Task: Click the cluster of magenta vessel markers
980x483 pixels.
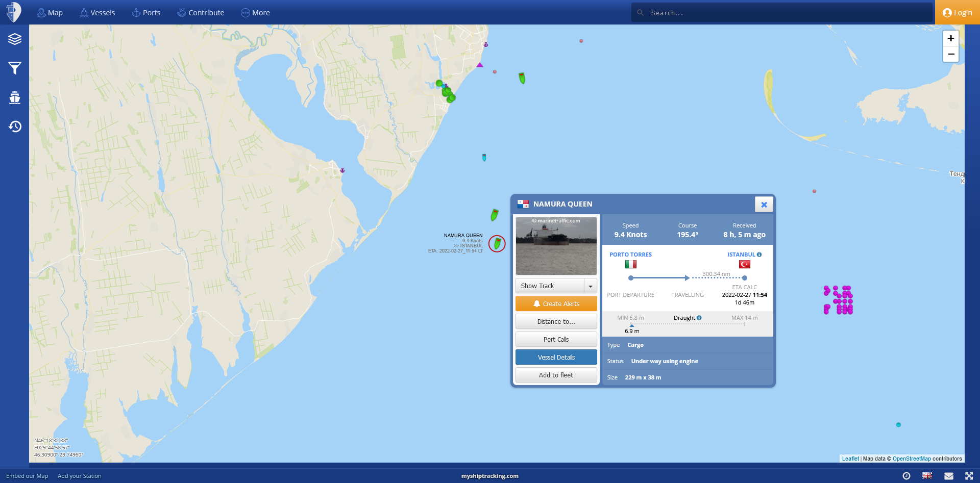Action: [838, 300]
